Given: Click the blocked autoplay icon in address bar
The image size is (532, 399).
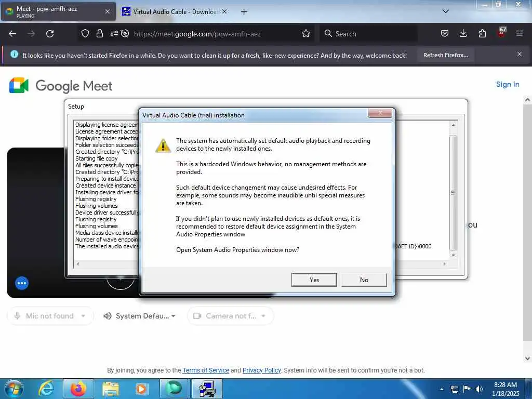Looking at the screenshot, I should tap(125, 34).
